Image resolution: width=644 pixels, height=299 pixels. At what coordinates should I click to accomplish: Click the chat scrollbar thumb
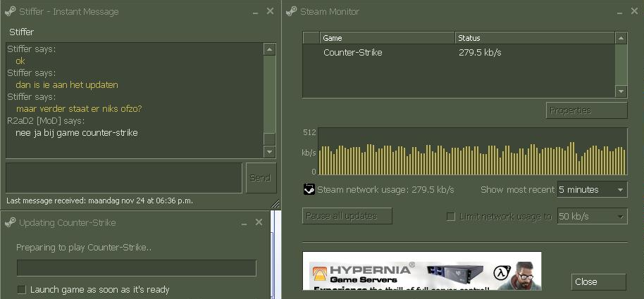(x=269, y=139)
